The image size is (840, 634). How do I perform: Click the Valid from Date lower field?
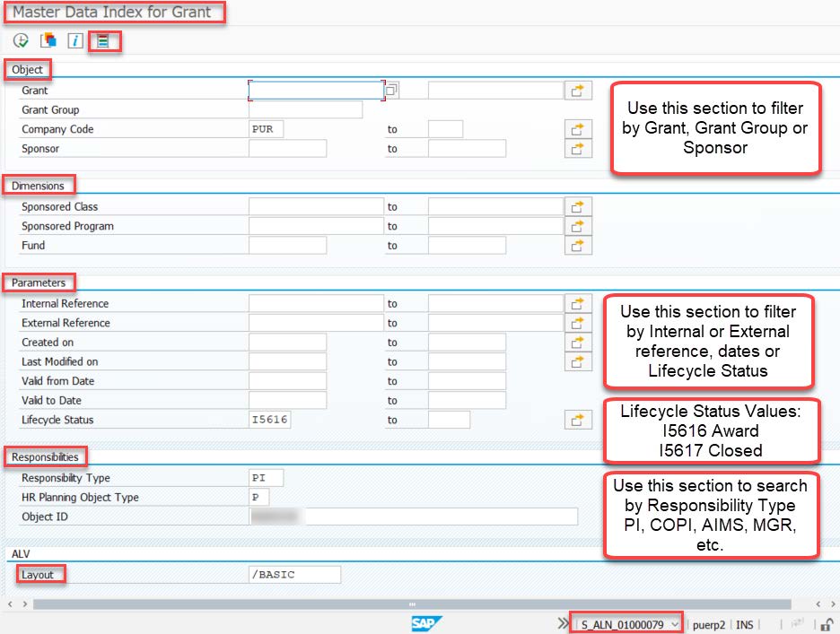tap(288, 381)
